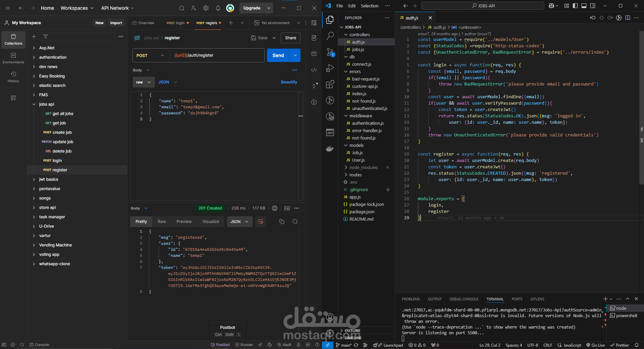Copy the response body in Postman
This screenshot has height=349, width=644.
[x=282, y=222]
